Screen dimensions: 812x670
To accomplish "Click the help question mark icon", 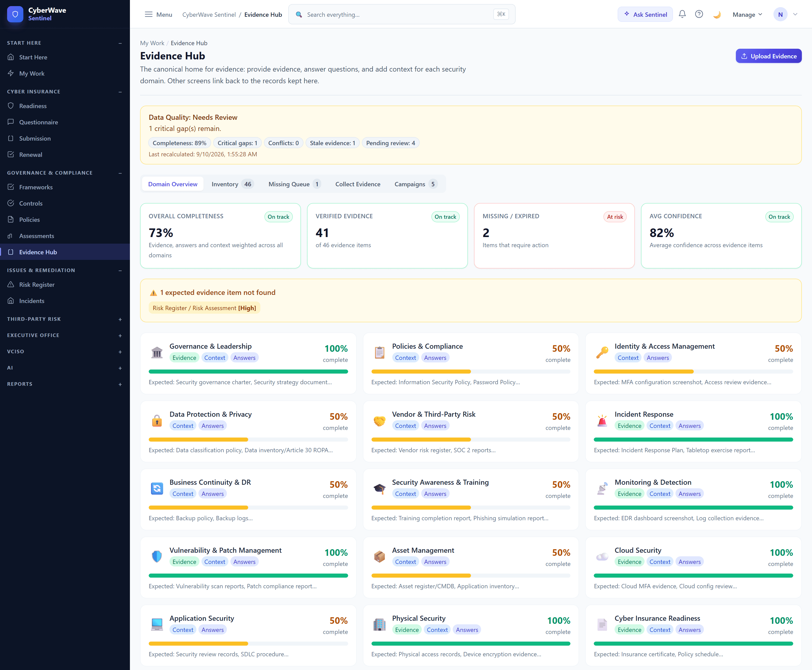I will coord(699,14).
